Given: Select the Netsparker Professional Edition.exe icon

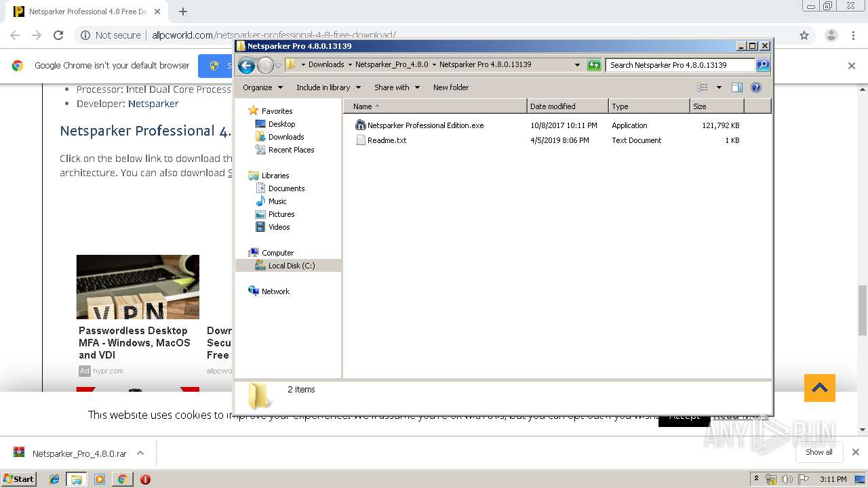Looking at the screenshot, I should click(x=361, y=125).
